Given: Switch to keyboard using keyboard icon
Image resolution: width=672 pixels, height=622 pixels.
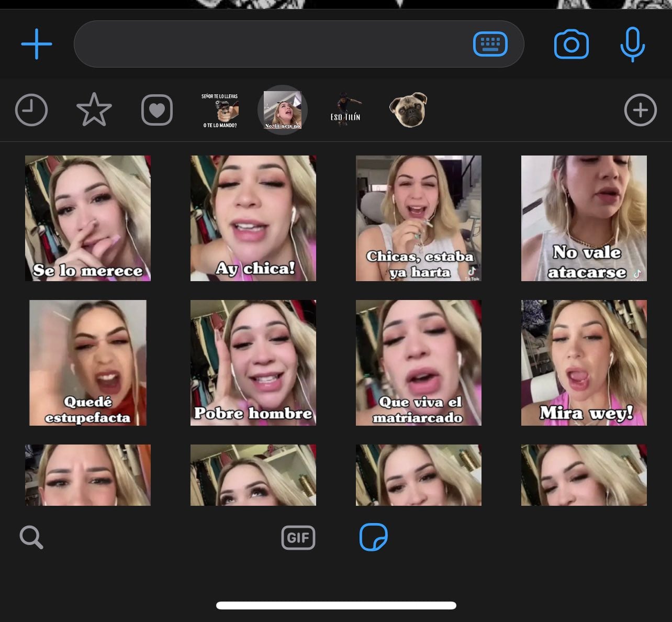Looking at the screenshot, I should pos(490,44).
